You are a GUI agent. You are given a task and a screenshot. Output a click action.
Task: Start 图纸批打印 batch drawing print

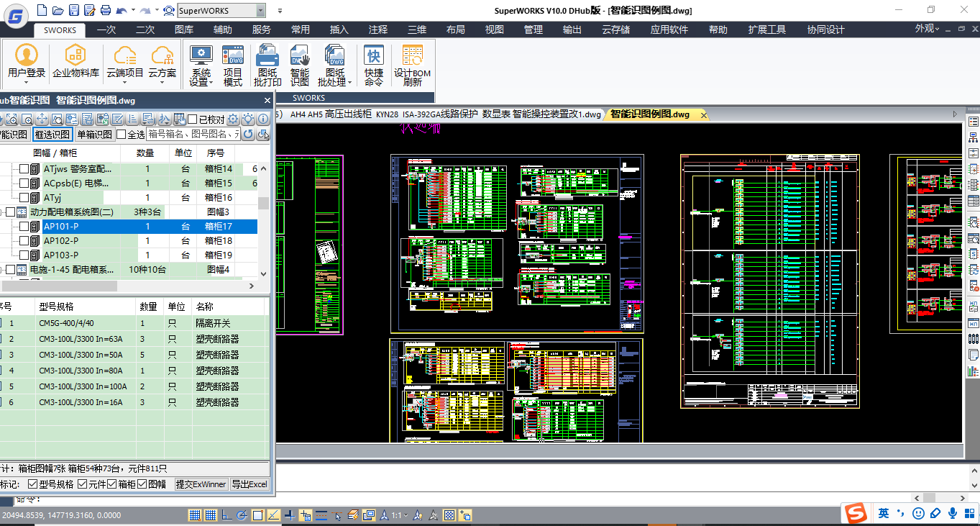(267, 65)
